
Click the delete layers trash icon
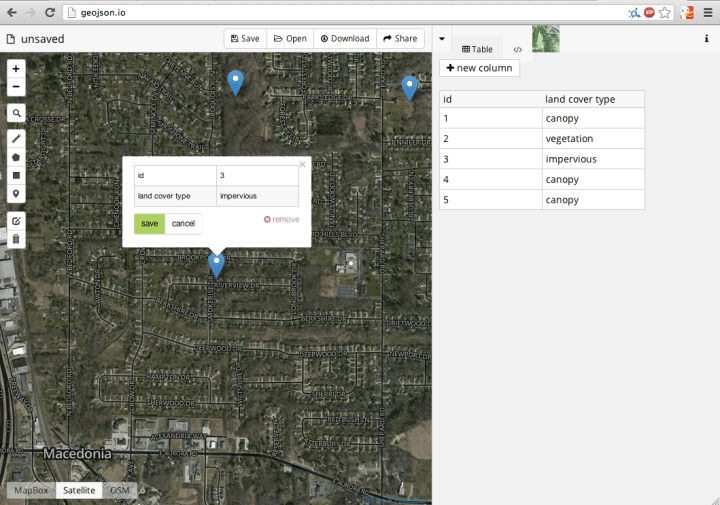point(16,239)
